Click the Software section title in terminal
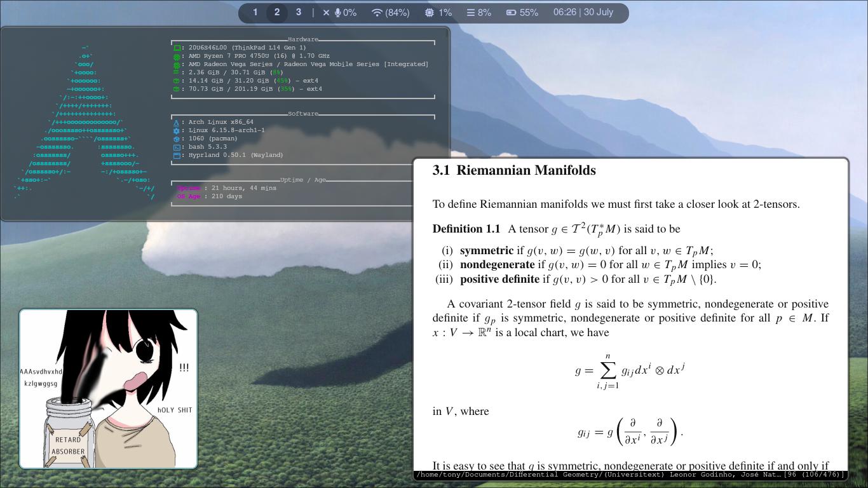This screenshot has width=868, height=488. pos(303,114)
